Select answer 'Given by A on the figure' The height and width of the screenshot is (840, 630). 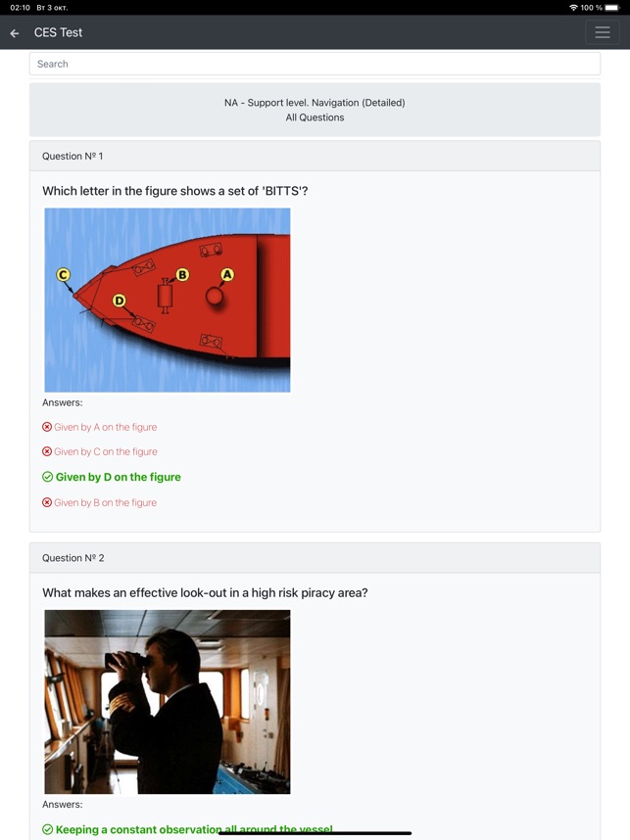pos(106,427)
